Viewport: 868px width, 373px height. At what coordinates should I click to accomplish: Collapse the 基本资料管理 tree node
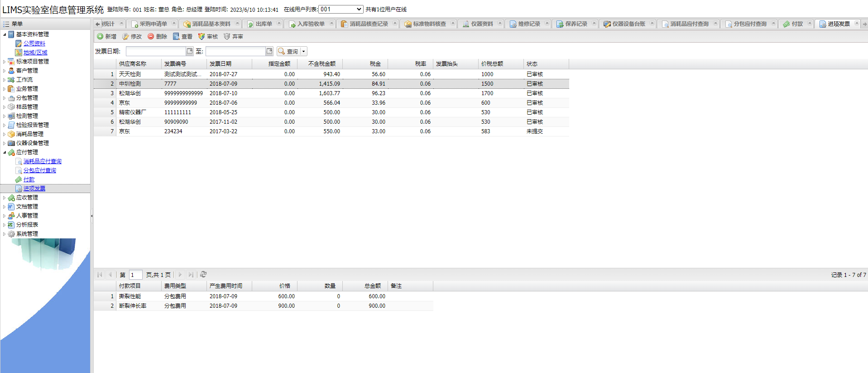pos(5,34)
